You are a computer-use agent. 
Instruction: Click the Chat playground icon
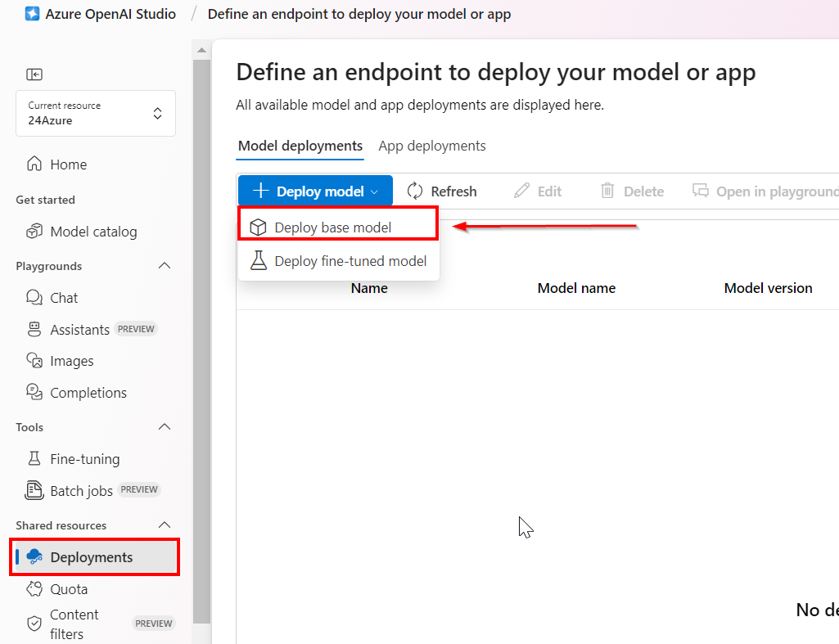pos(34,298)
